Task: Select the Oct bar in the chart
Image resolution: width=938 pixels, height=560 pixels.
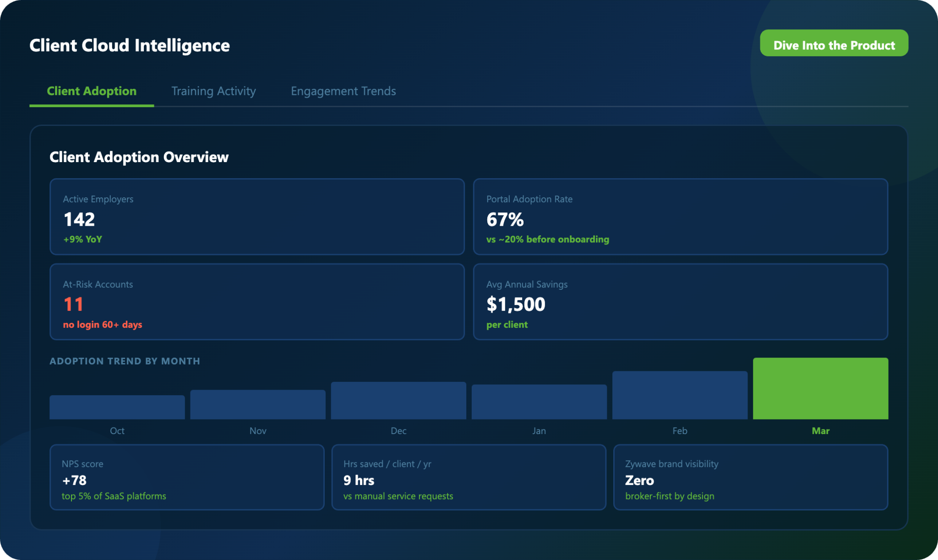Action: (117, 408)
